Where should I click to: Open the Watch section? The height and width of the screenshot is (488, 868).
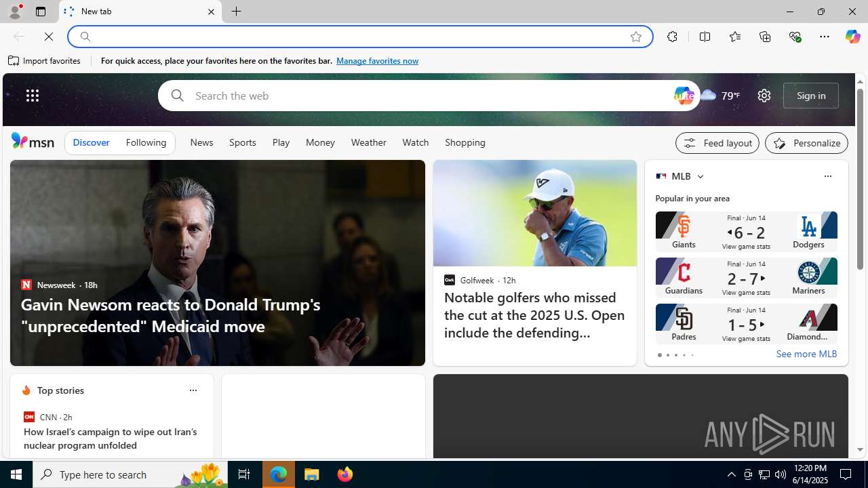coord(416,143)
